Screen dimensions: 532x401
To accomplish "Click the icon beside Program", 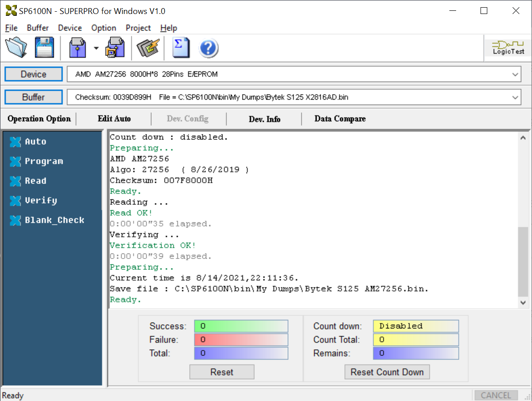I will coord(15,161).
